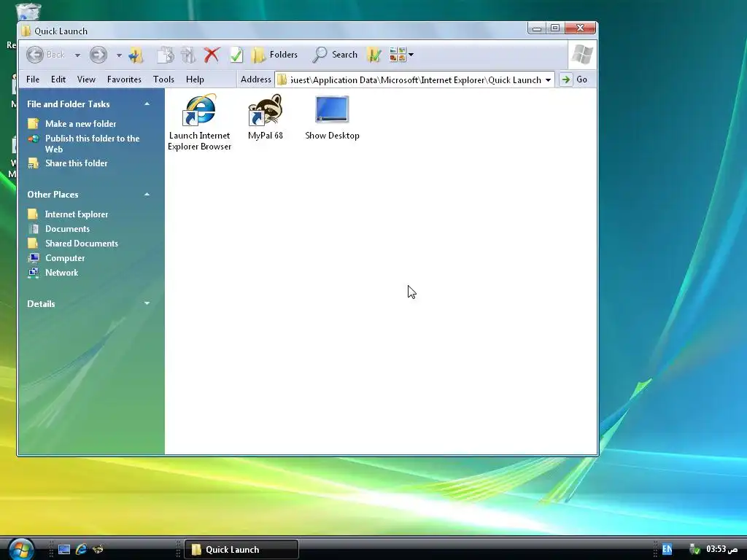Click the Move To toolbar icon
This screenshot has height=560, width=747.
click(x=188, y=55)
